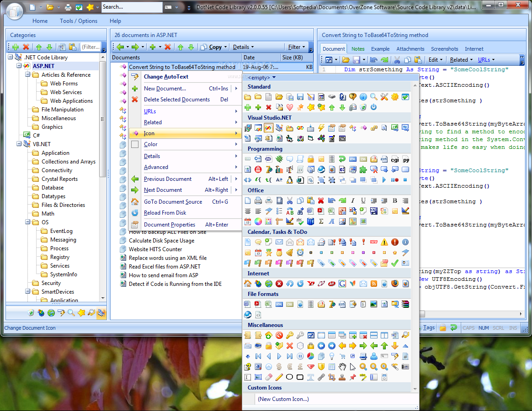Open the Edit dropdown in the document toolbar
532x411 pixels.
point(435,60)
